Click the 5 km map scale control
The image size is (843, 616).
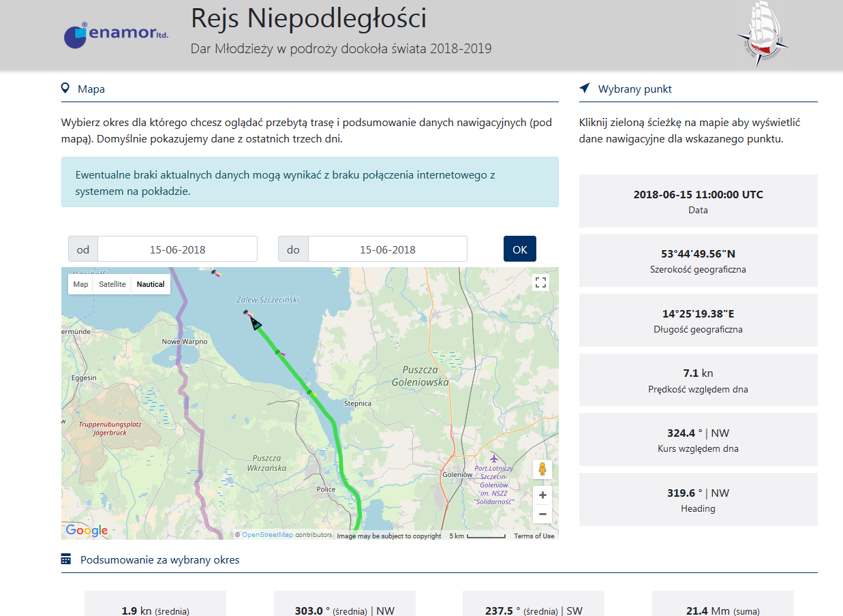coord(477,536)
